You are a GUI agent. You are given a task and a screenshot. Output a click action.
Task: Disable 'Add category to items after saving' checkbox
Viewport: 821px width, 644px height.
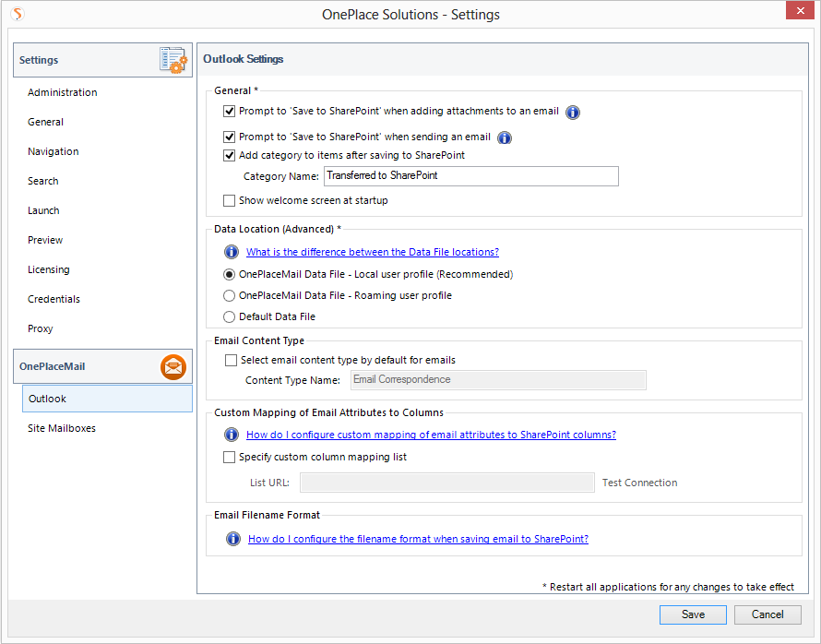[230, 156]
